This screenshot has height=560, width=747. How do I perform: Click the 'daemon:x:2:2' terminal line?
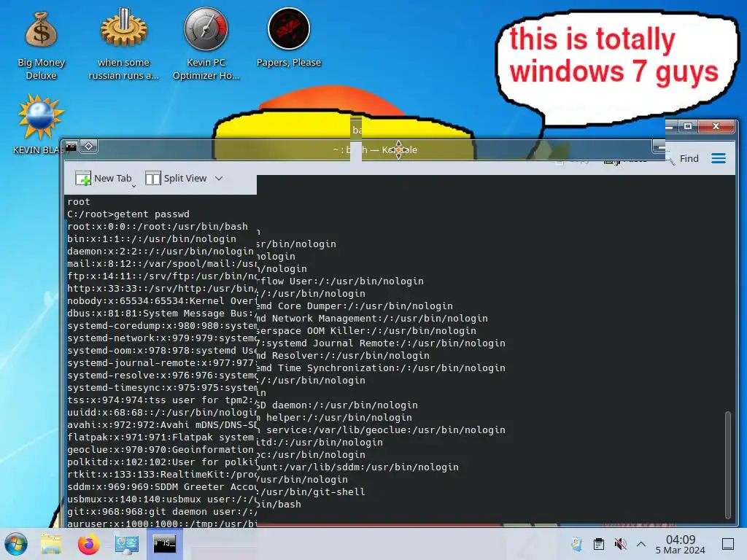160,252
